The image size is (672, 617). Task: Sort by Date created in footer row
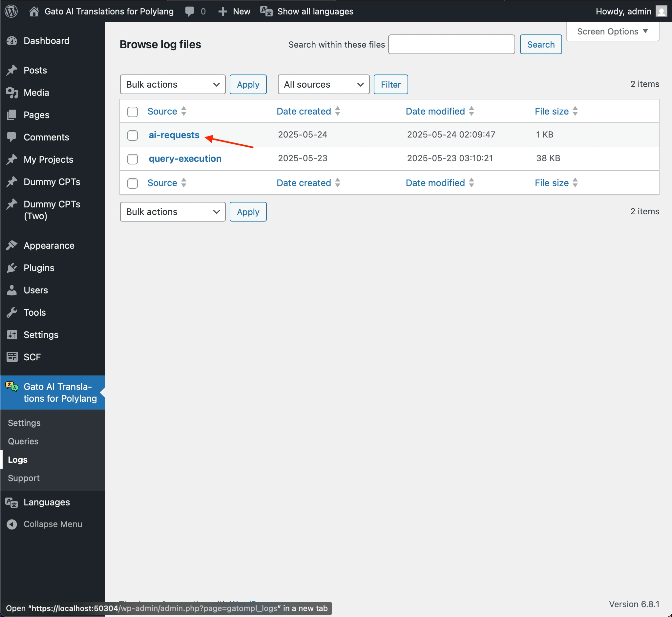pyautogui.click(x=308, y=182)
